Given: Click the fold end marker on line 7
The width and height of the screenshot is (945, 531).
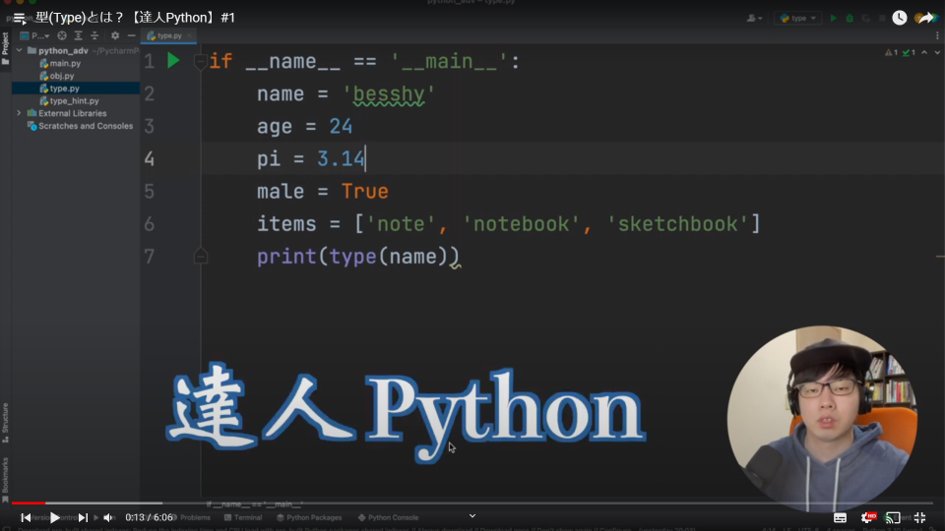Looking at the screenshot, I should [x=201, y=257].
